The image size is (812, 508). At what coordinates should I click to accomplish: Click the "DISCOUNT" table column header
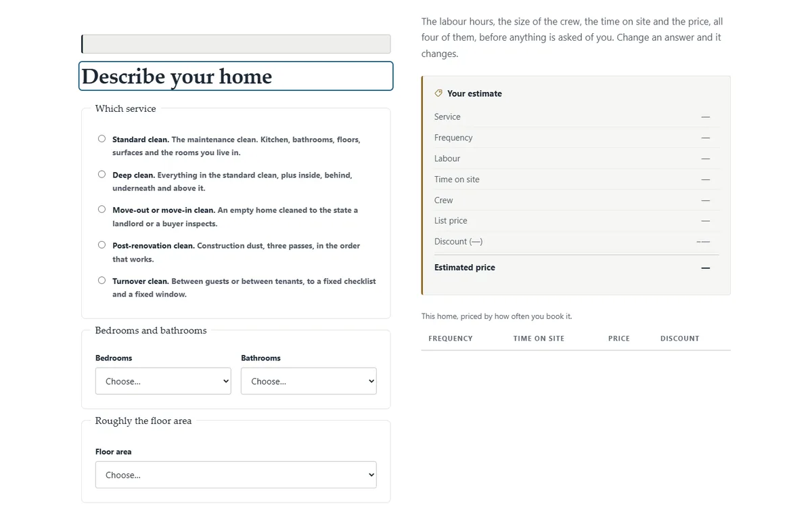(x=680, y=339)
